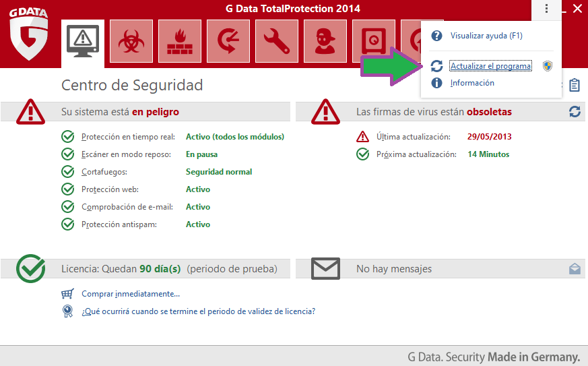588x366 pixels.
Task: Click the obsolete signatures warning triangle
Action: [x=325, y=112]
